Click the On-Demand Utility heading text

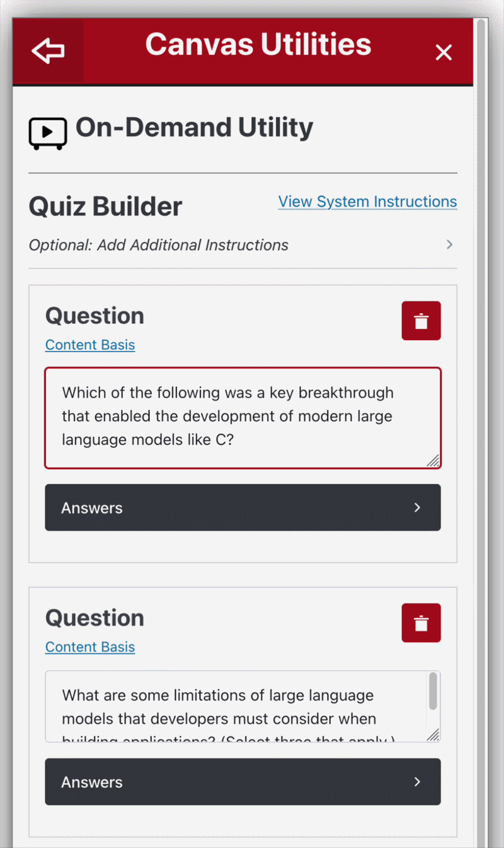pos(194,128)
